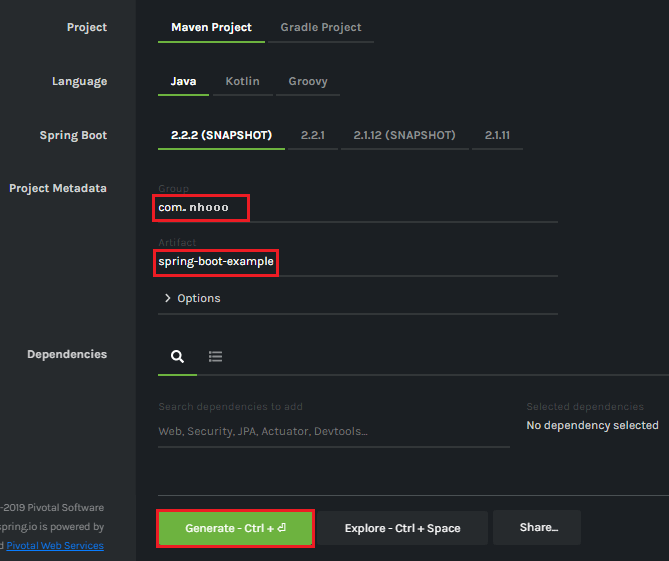Click the Artifact input field

pos(357,262)
